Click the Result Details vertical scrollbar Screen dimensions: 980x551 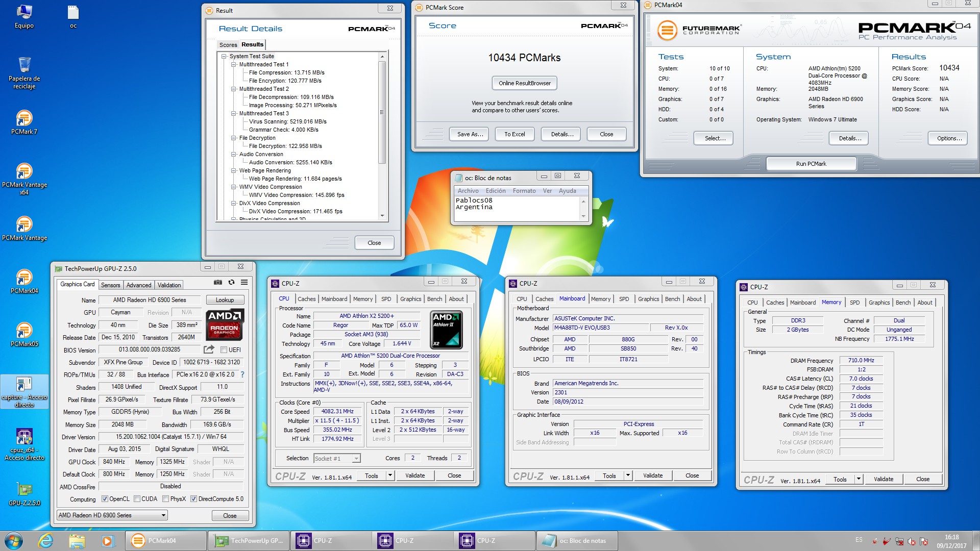[x=382, y=137]
